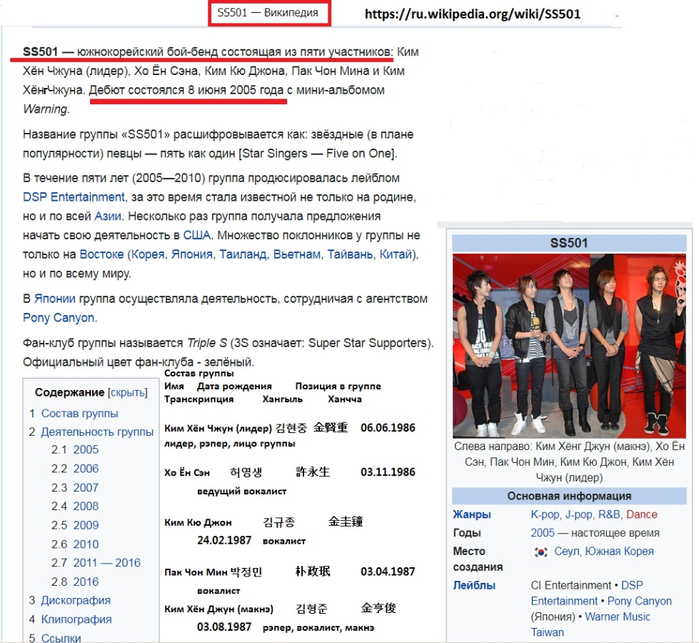Open the K-pop genre link
This screenshot has height=643, width=699.
[545, 515]
